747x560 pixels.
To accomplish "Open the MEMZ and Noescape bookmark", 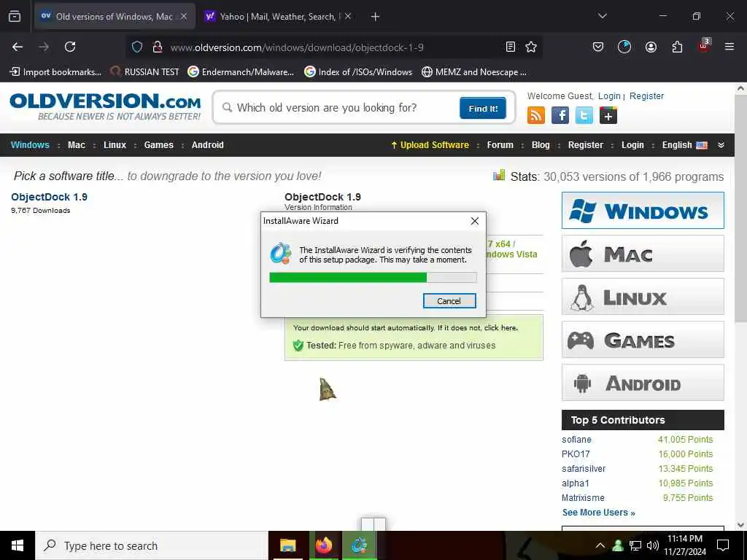I will click(x=474, y=72).
